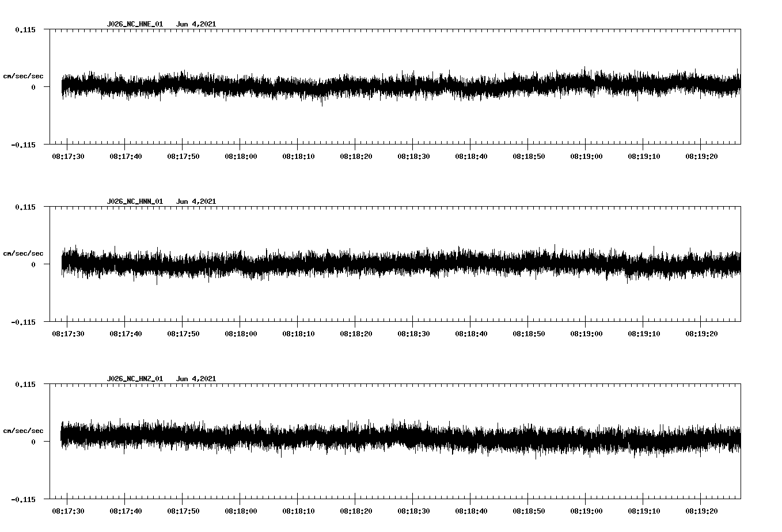Click 08:17:50 time label on HNN axis
The height and width of the screenshot is (532, 782).
[183, 333]
